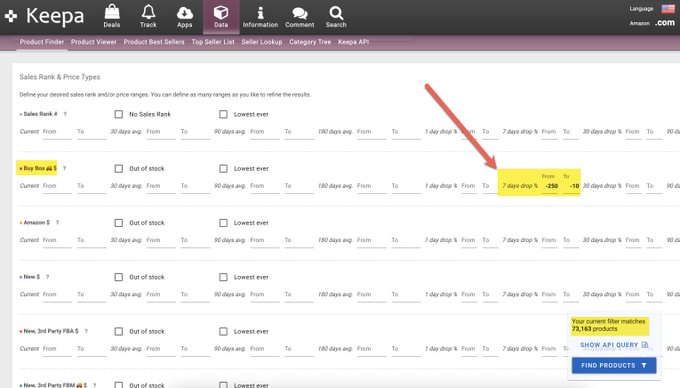Click help question mark next to Amazon $

click(x=57, y=222)
